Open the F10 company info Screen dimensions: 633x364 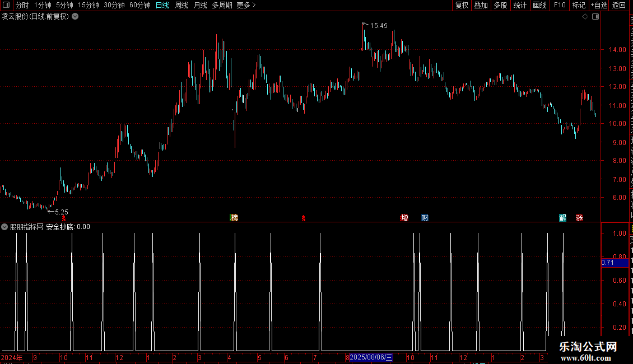click(x=560, y=5)
